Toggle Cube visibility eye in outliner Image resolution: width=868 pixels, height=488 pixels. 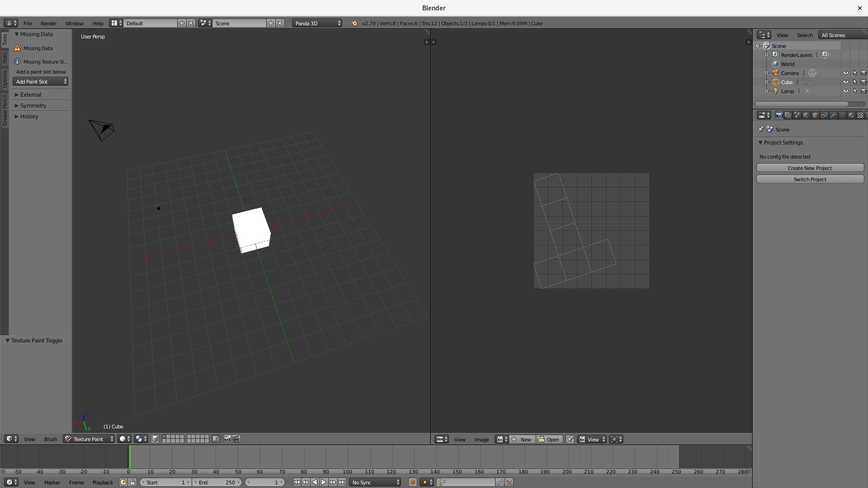point(846,82)
